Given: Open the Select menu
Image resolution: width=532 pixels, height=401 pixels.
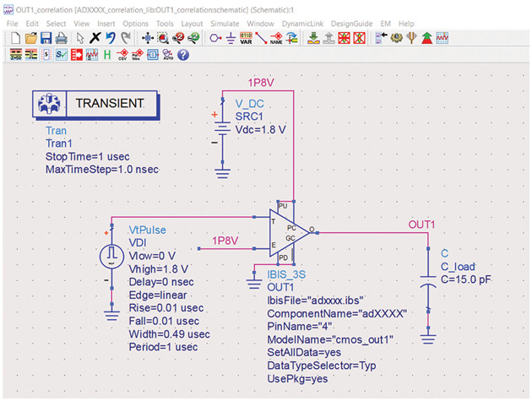Looking at the screenshot, I should click(56, 24).
